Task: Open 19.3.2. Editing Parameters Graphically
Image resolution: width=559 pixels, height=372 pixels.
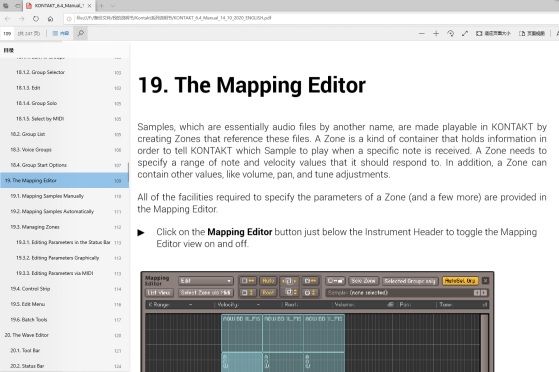Action: [x=64, y=258]
